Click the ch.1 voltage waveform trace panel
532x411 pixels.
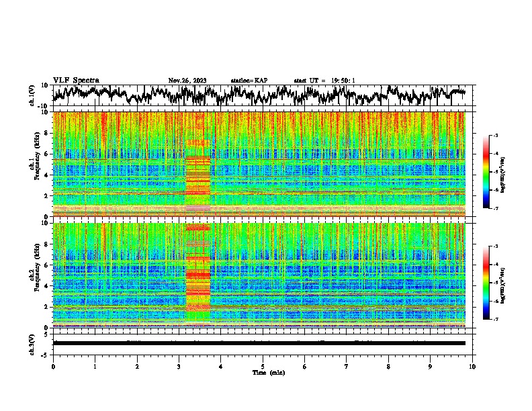pyautogui.click(x=262, y=95)
